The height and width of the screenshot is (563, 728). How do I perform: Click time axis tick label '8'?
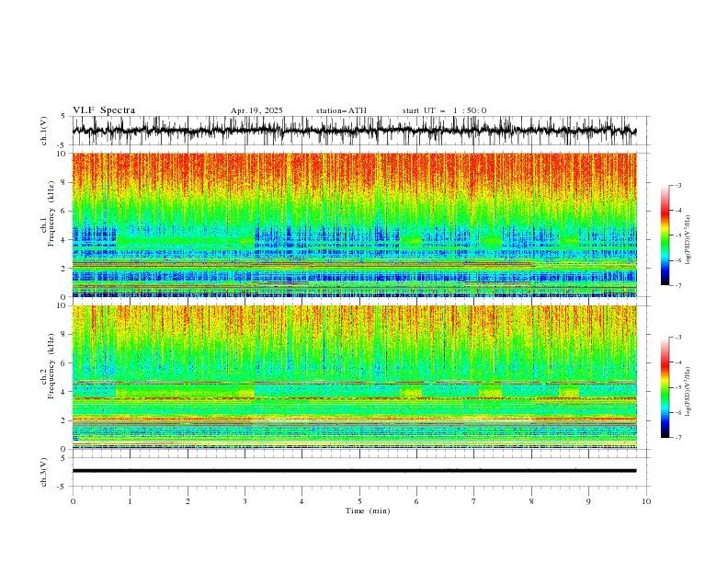pos(531,501)
